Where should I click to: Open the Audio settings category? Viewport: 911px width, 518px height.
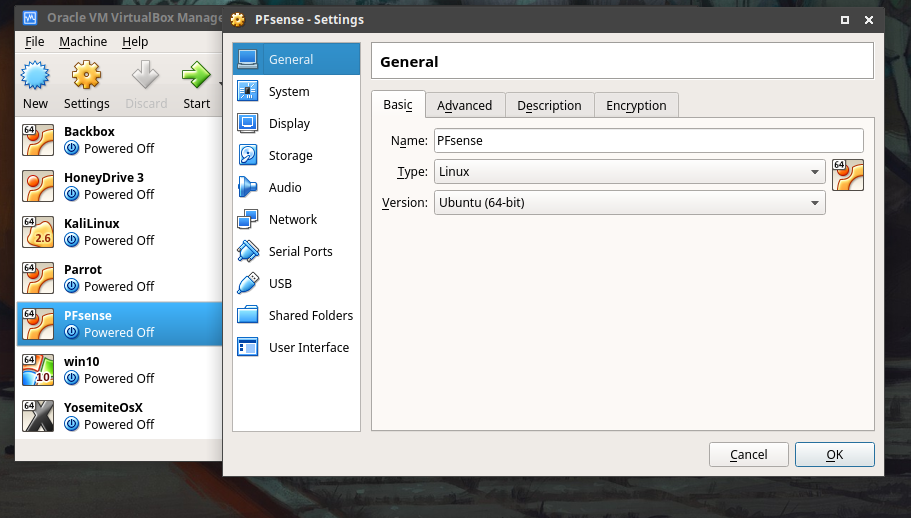point(296,187)
